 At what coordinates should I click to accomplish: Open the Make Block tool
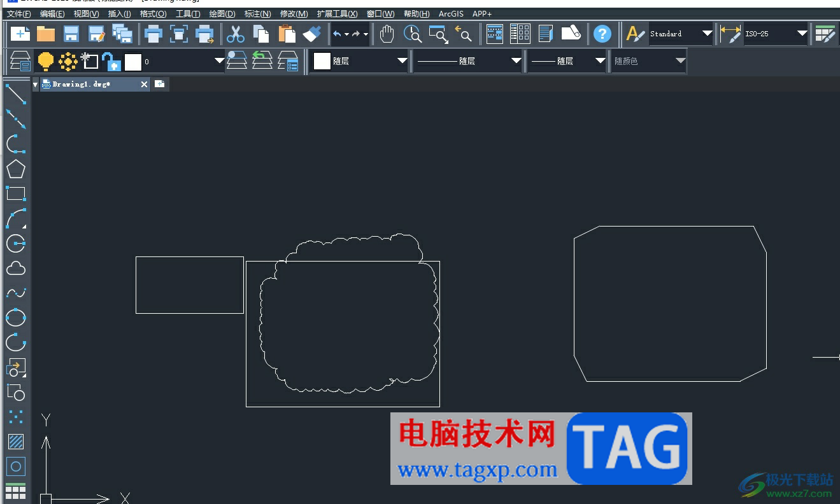[16, 392]
